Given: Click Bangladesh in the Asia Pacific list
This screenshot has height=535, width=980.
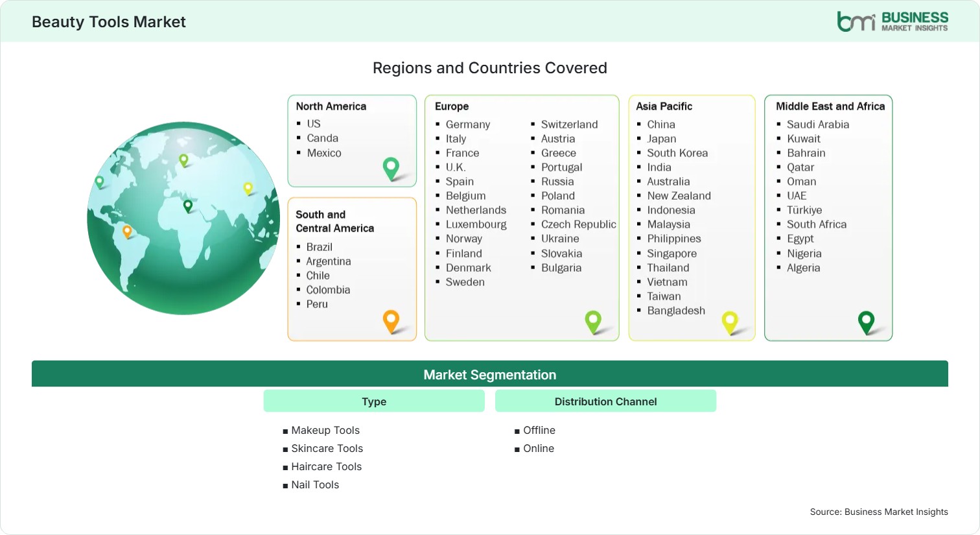Looking at the screenshot, I should coord(676,311).
